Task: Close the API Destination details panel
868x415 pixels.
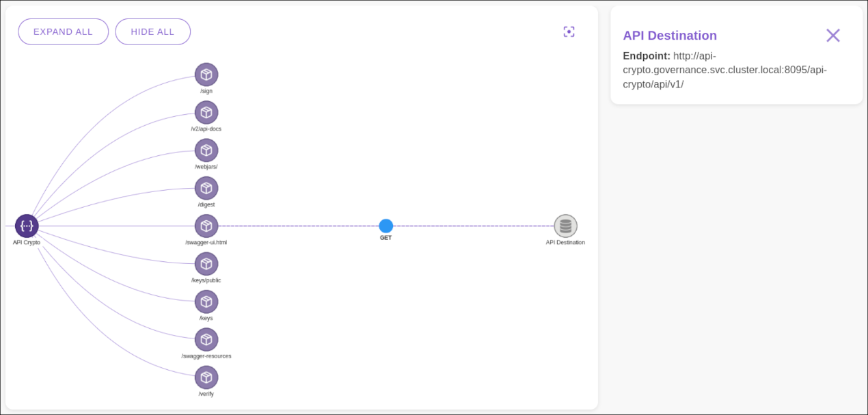Action: click(x=833, y=35)
